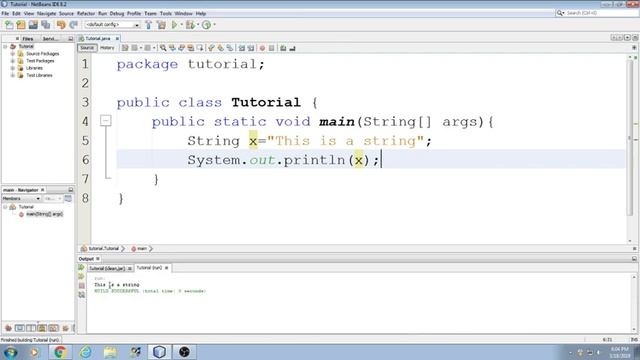Click the NetBeans cube icon in taskbar

click(159, 352)
